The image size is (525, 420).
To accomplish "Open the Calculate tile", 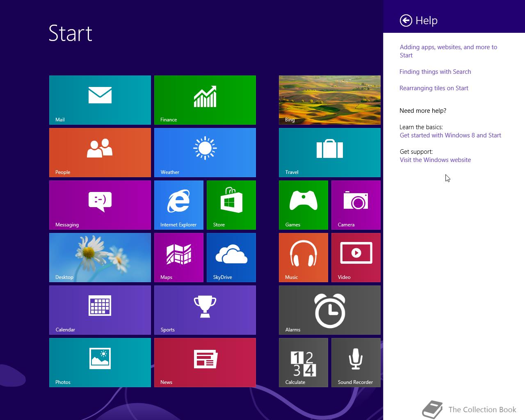I will (x=304, y=363).
